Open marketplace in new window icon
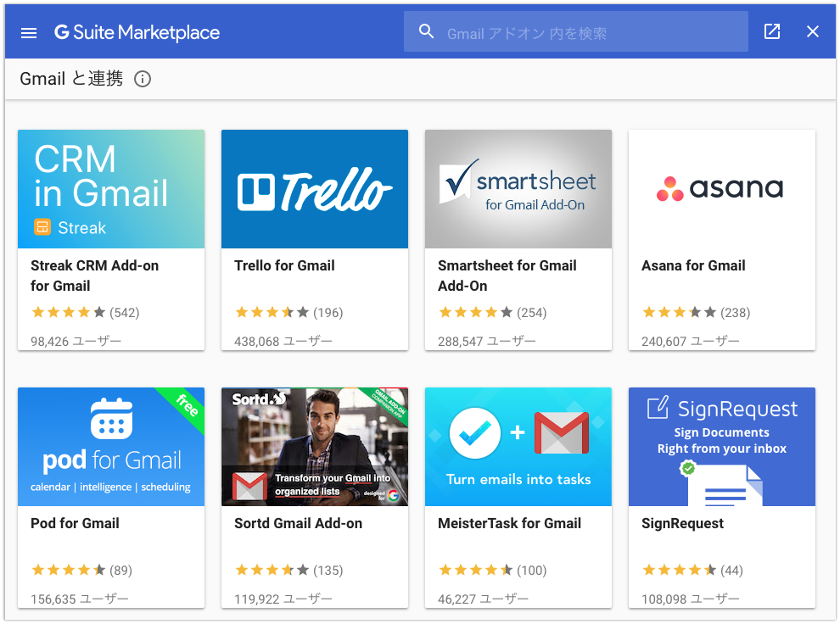The height and width of the screenshot is (624, 840). click(x=772, y=31)
